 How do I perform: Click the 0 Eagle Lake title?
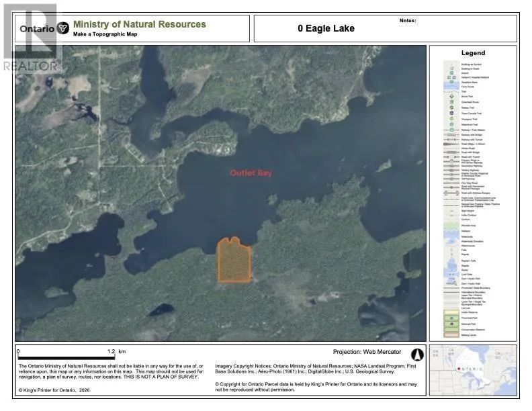pos(326,28)
